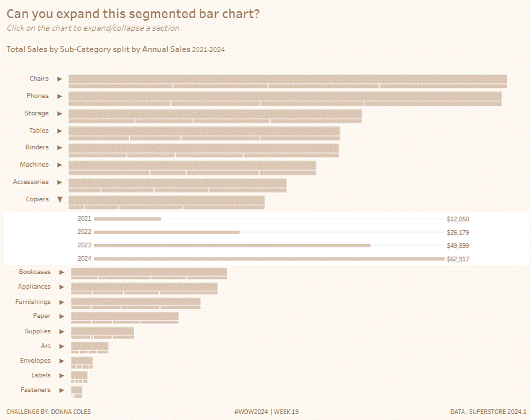
Task: Expand the Bookcases arrow icon
Action: pyautogui.click(x=61, y=273)
